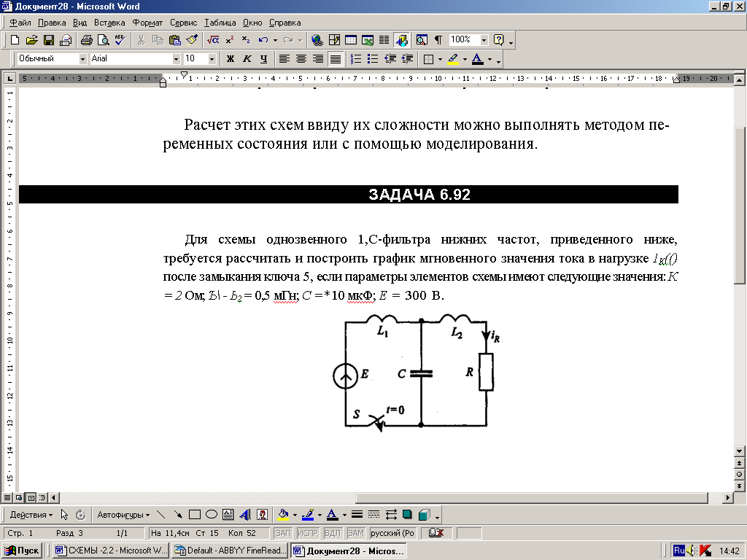Toggle ЗАП macro recording in status bar
Image resolution: width=747 pixels, height=560 pixels.
[284, 533]
